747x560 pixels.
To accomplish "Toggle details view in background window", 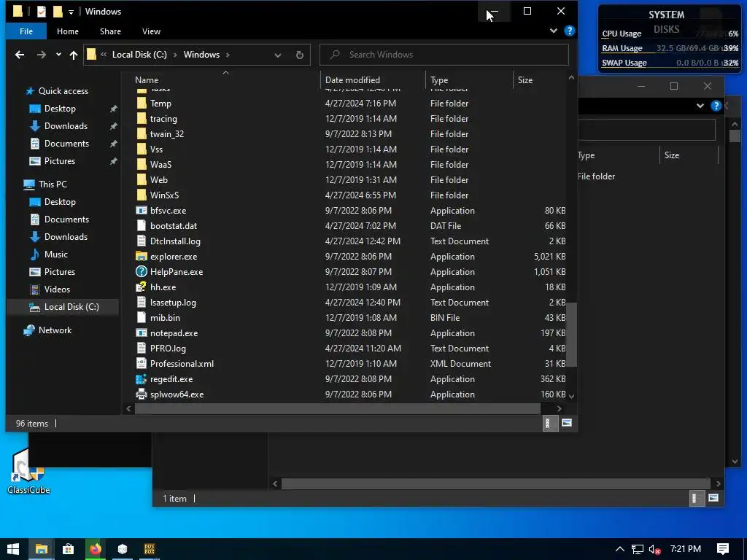I will click(697, 498).
